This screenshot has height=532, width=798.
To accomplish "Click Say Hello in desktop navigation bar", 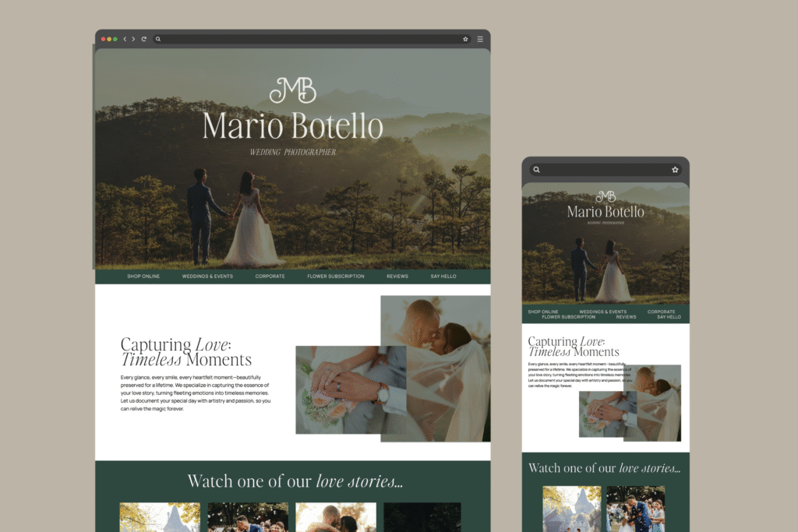I will pos(443,277).
